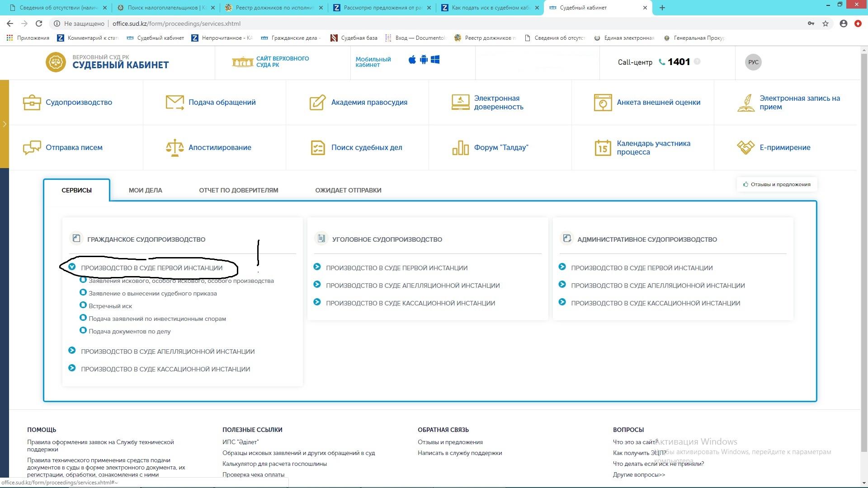
Task: Open the Ожидает отправки tab
Action: tap(348, 190)
